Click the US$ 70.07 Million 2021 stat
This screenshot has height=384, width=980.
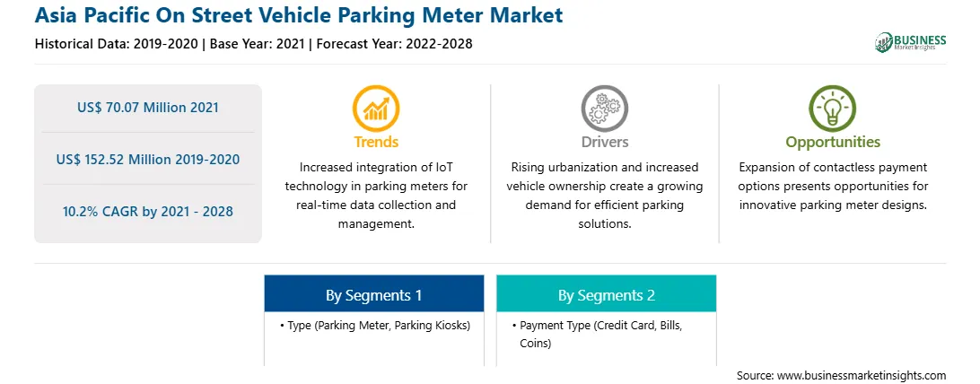[148, 108]
